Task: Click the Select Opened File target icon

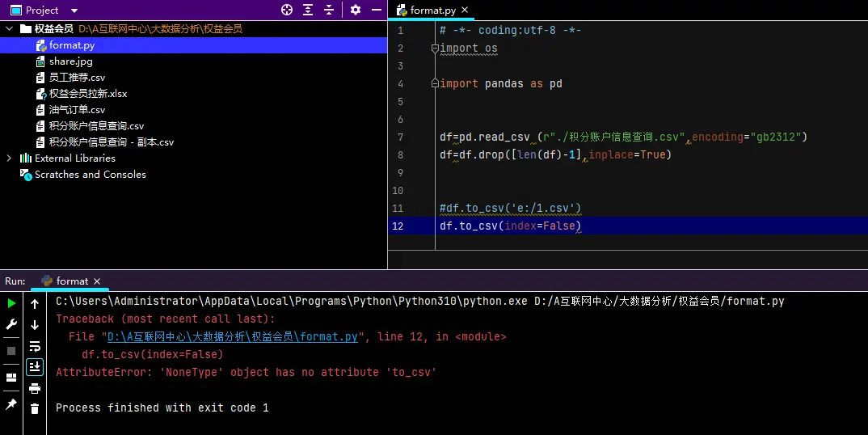Action: 287,10
